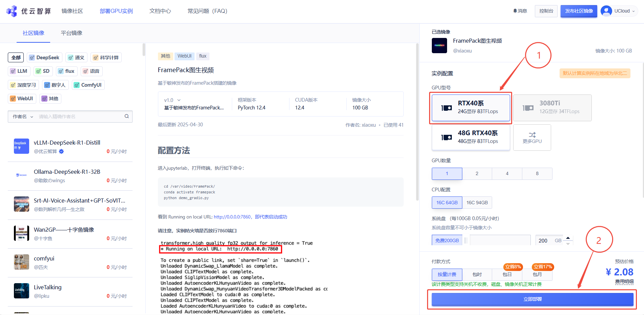Click the image detail pane scrollbar
This screenshot has width=644, height=315.
click(417, 122)
